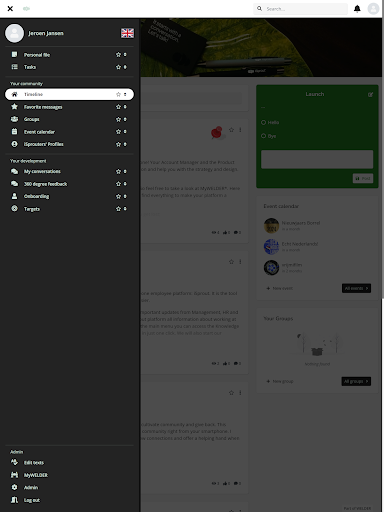384x512 pixels.
Task: Click the Event calendar icon in menu
Action: point(14,131)
